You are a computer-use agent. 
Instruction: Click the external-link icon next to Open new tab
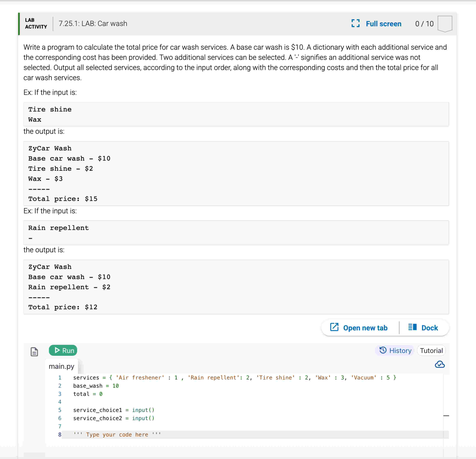point(334,327)
